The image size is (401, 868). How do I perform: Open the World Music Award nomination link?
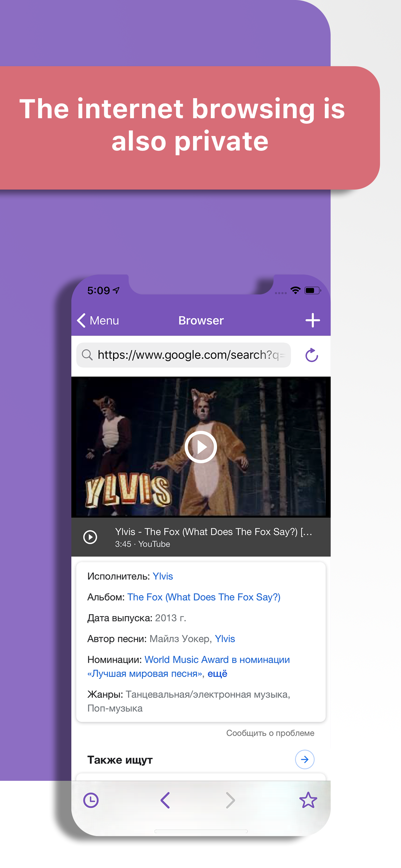coord(189,666)
